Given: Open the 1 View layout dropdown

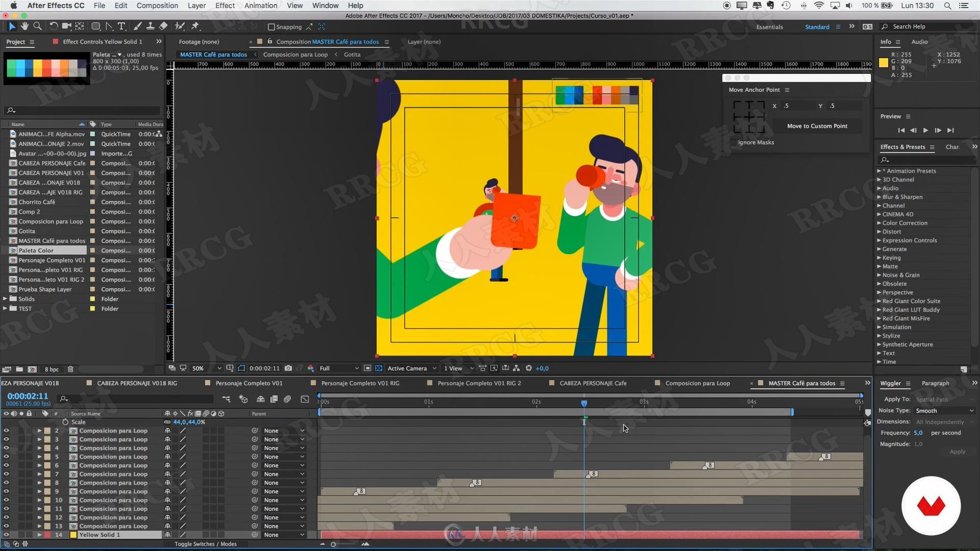Looking at the screenshot, I should 458,368.
